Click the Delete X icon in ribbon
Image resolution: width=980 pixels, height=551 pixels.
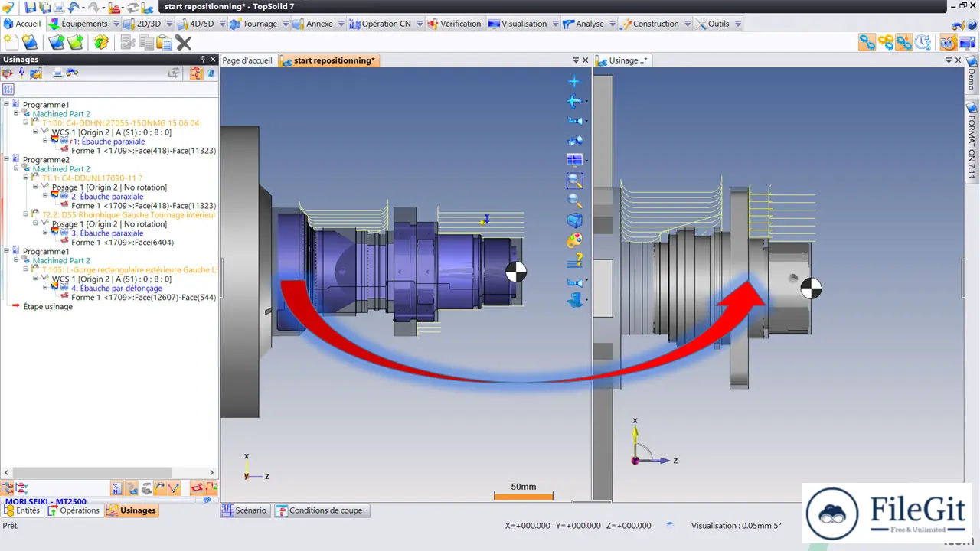(x=184, y=43)
